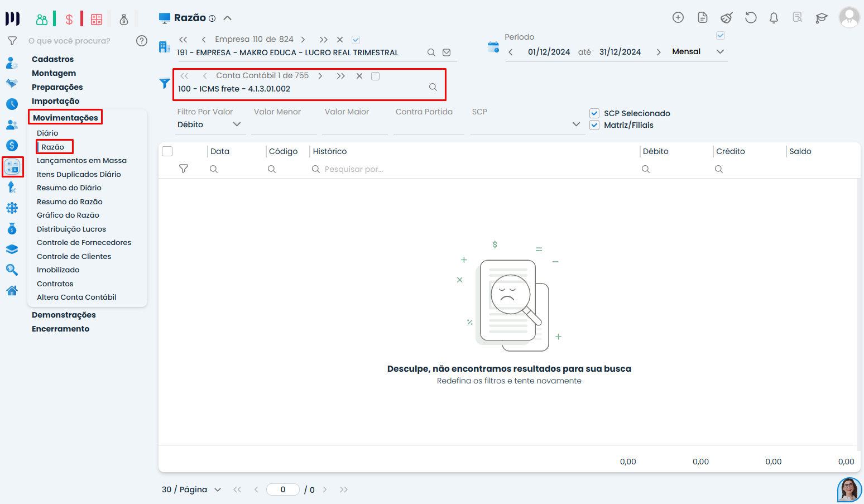Clear the Conta Contábil selection with X
The height and width of the screenshot is (504, 864).
point(359,76)
